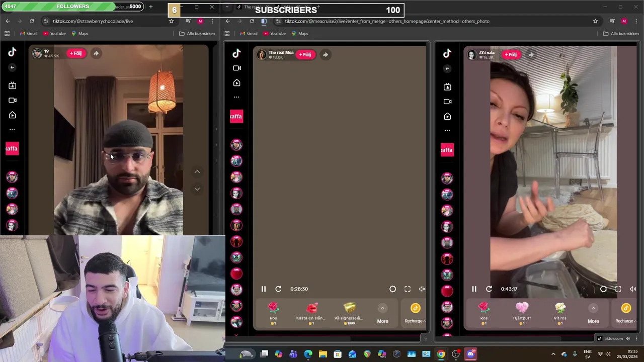
Task: Click camera icon in The real Mea sidebar
Action: [236, 68]
